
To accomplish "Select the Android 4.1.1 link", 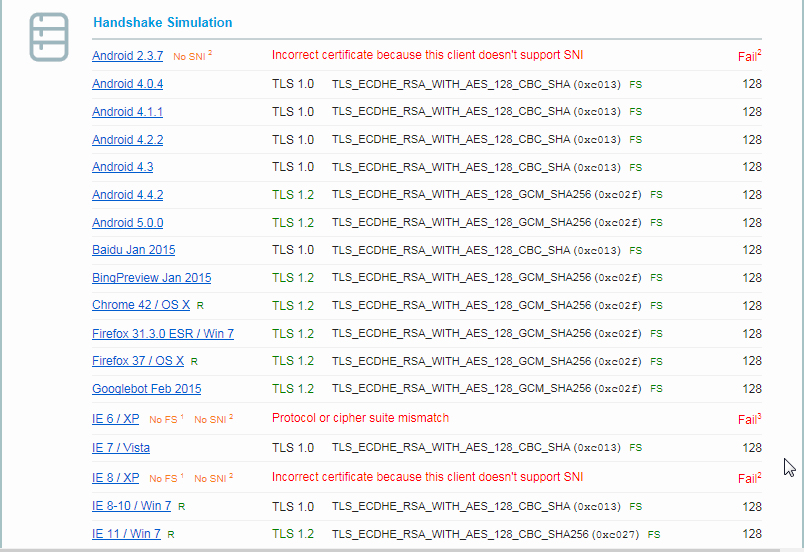I will 127,112.
